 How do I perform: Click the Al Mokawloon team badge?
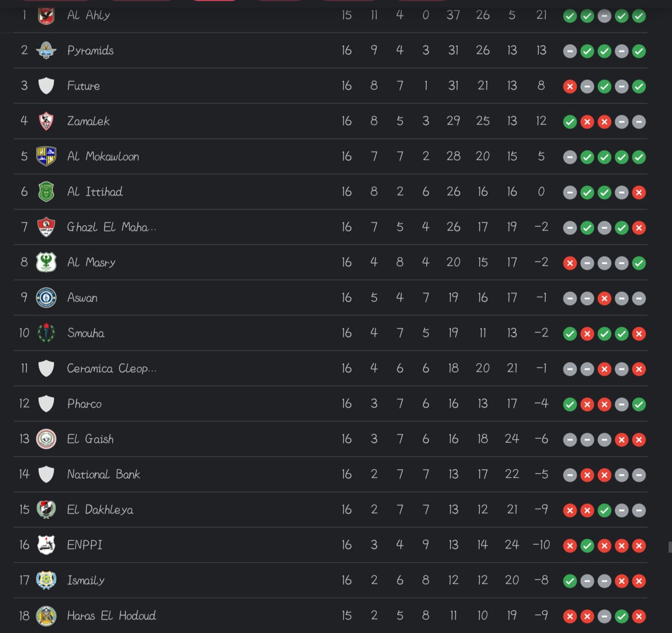pyautogui.click(x=46, y=156)
